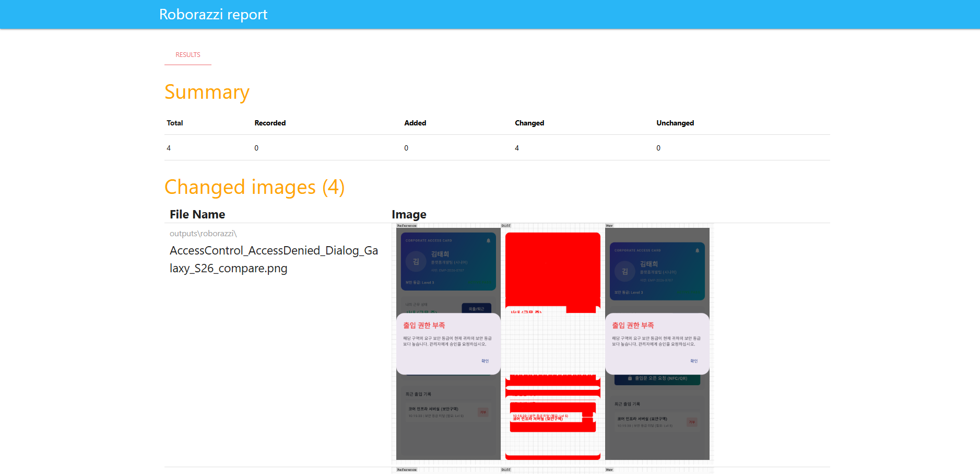
Task: Click the Changed count value 4
Action: [x=517, y=148]
